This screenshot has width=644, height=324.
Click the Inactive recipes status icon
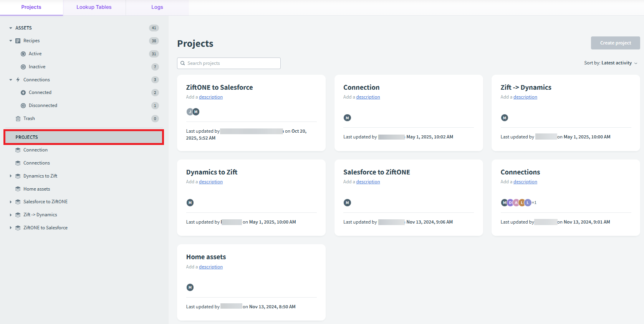[x=23, y=67]
